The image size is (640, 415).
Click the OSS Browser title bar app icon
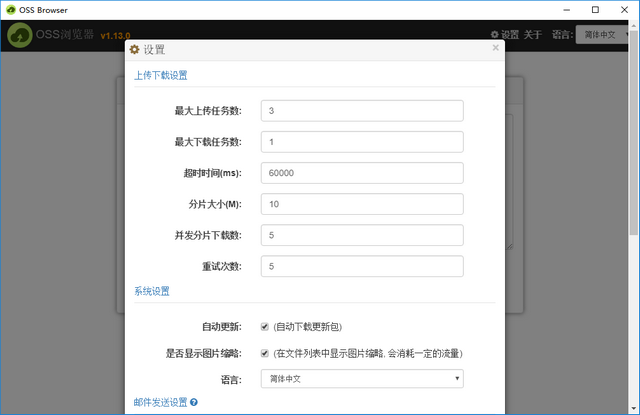11,10
